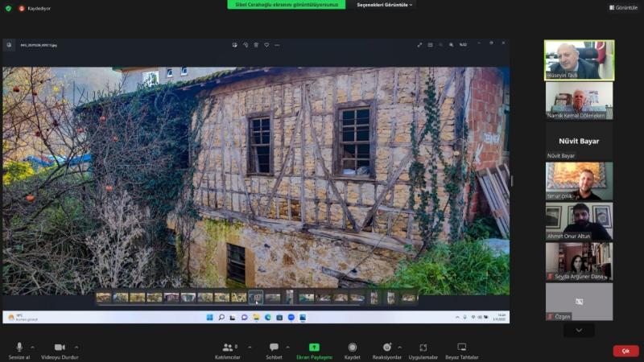The height and width of the screenshot is (362, 644).
Task: Select the first thumbnail in the photo filmstrip
Action: (x=103, y=298)
